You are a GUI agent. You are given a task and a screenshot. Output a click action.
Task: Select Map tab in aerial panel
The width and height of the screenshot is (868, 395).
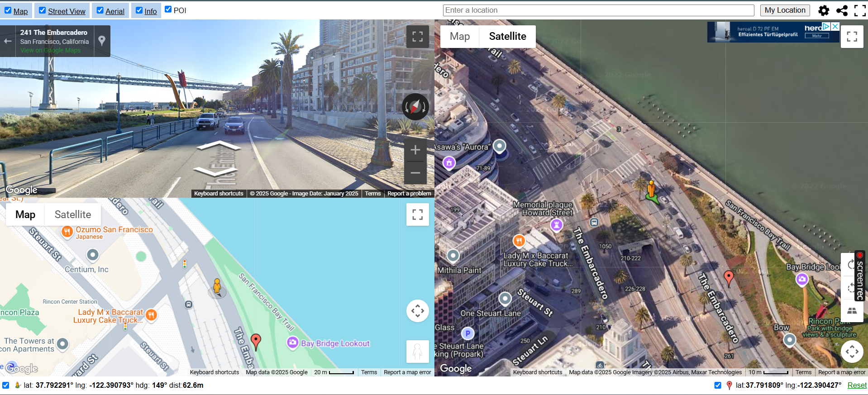tap(460, 36)
